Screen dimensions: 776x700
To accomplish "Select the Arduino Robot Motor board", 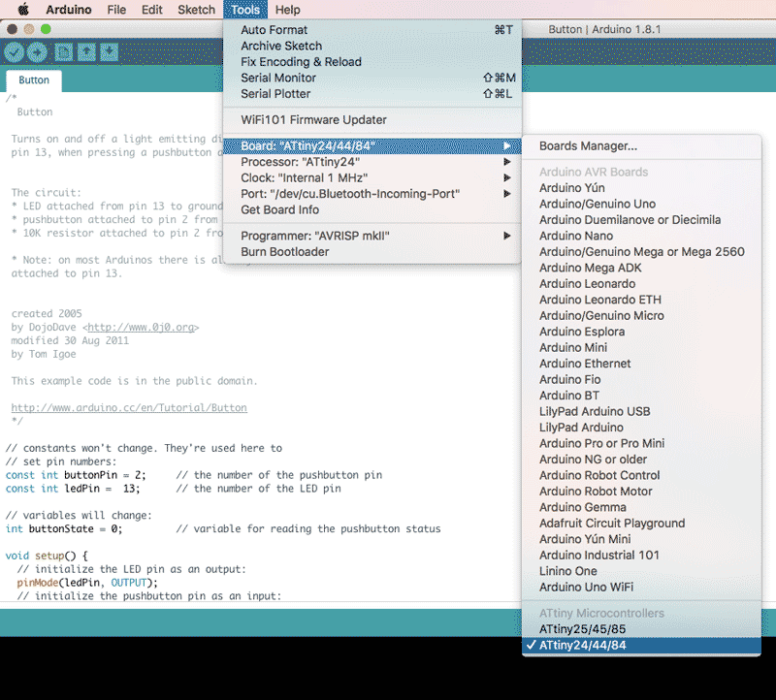I will 641,492.
